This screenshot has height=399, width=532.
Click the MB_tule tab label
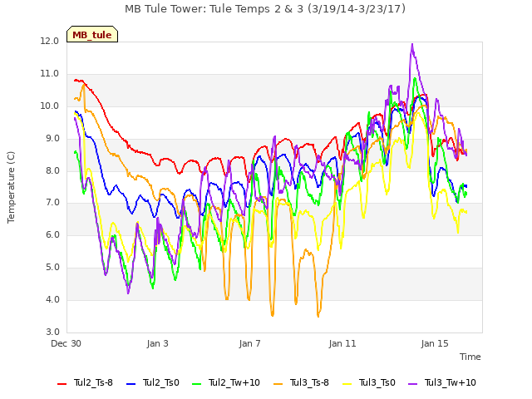tap(92, 35)
